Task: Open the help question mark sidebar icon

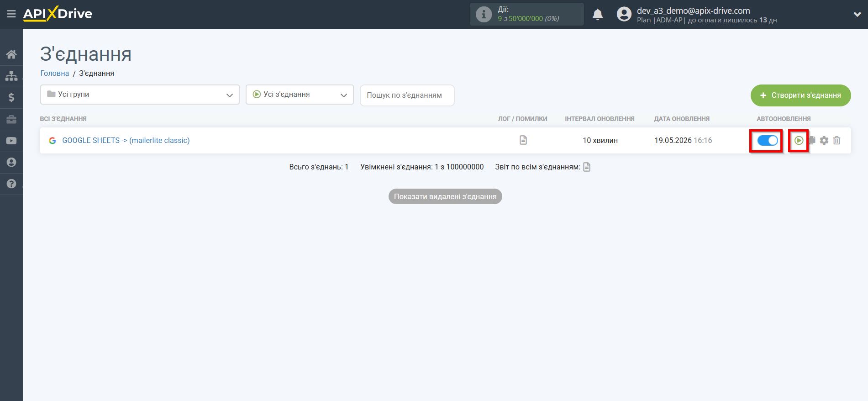Action: pos(11,184)
